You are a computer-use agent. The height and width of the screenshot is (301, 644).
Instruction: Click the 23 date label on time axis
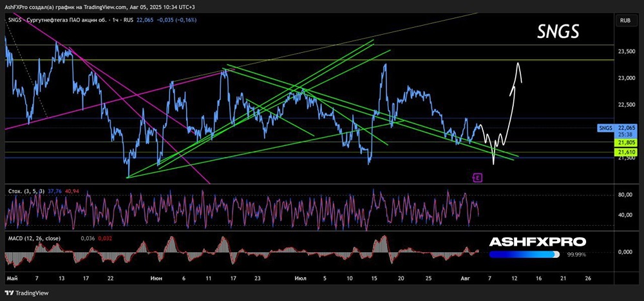tap(258, 278)
